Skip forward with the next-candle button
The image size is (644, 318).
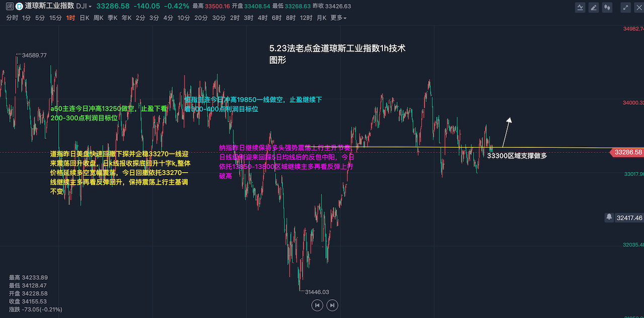tap(332, 305)
